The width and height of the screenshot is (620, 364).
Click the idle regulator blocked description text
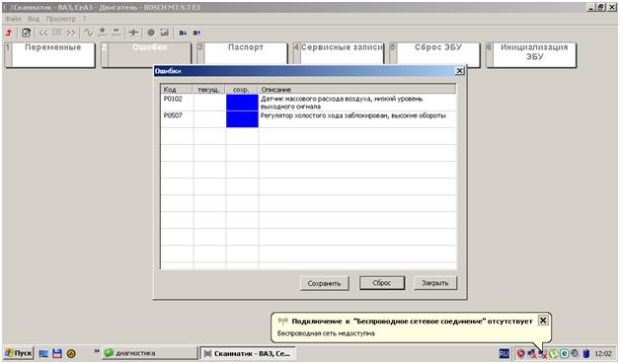[353, 115]
